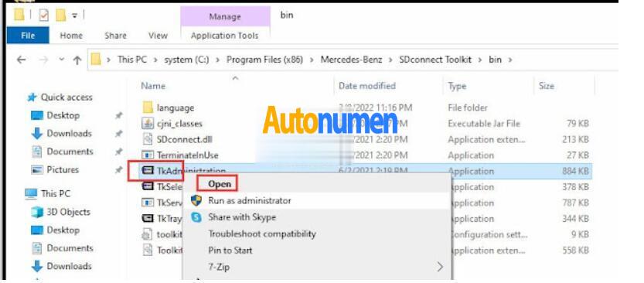Viewport: 644px width, 283px height.
Task: Sort by Type column header
Action: tap(457, 86)
